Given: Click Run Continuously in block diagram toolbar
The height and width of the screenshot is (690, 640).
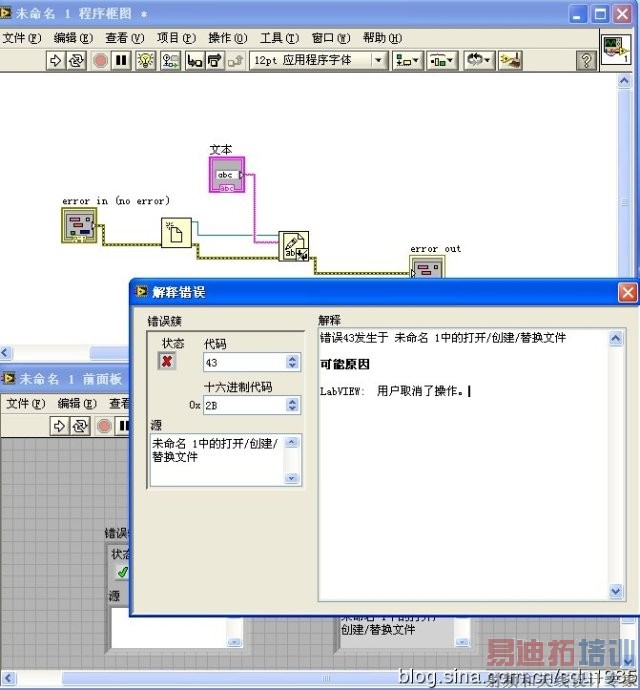Looking at the screenshot, I should [77, 60].
